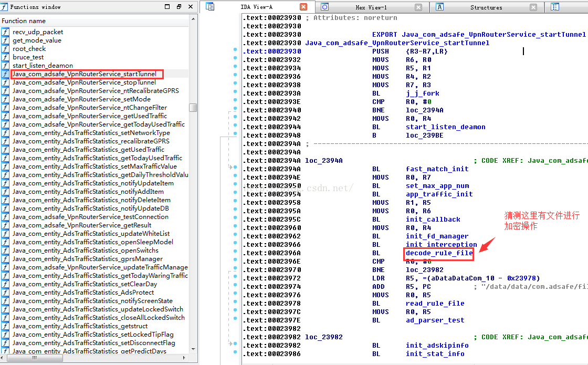Follow the init_stat_info call operand

click(x=435, y=354)
